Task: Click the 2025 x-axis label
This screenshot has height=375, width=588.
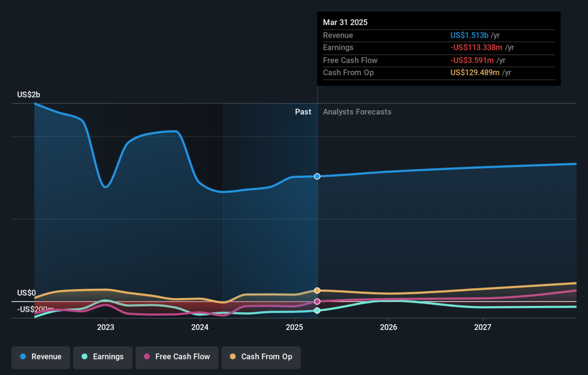Action: pyautogui.click(x=294, y=327)
